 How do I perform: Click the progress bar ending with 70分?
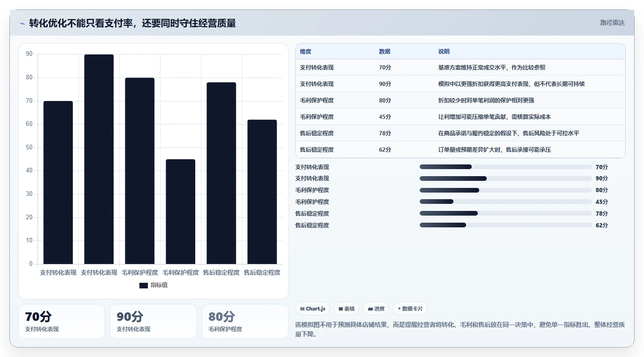506,167
